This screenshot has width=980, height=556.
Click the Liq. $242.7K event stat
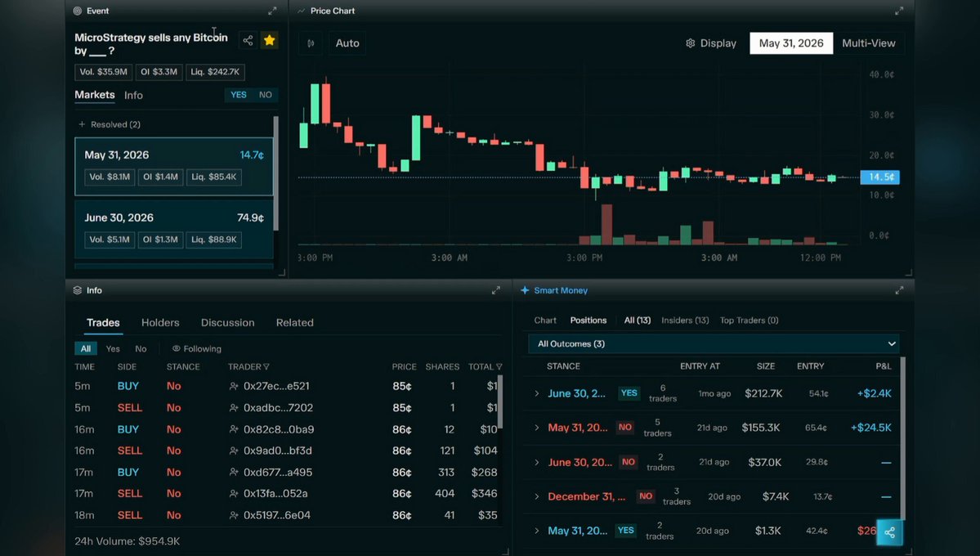click(x=215, y=72)
